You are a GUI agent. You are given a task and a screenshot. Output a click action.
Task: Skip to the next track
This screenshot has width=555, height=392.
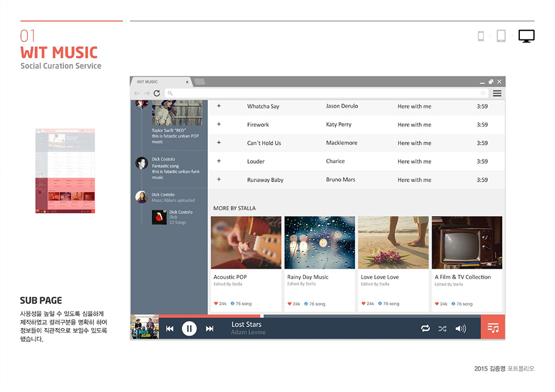point(210,329)
